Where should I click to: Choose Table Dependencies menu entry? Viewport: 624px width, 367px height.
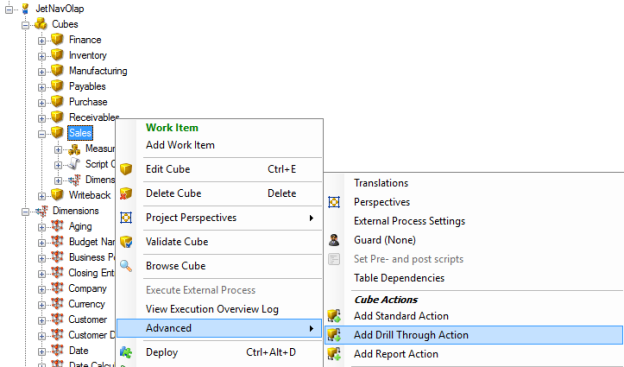click(399, 278)
